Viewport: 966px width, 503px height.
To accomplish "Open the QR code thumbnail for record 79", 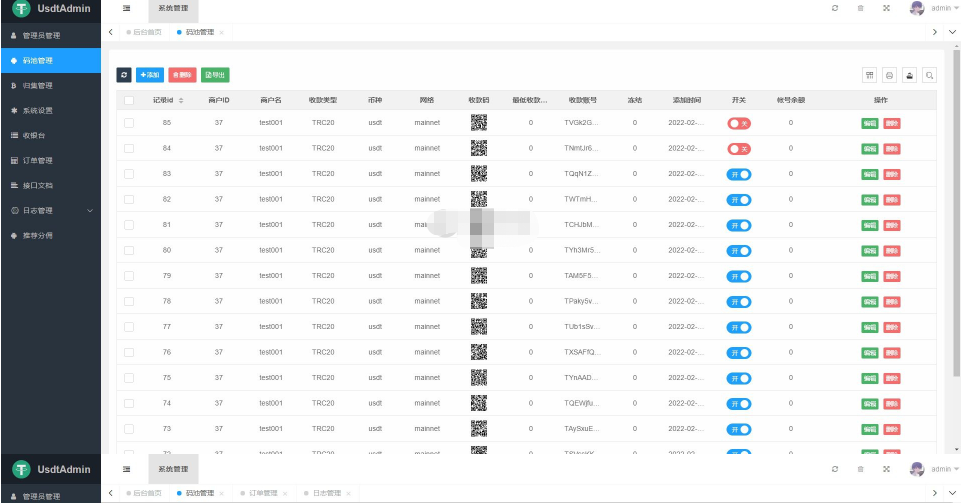I will (x=479, y=275).
